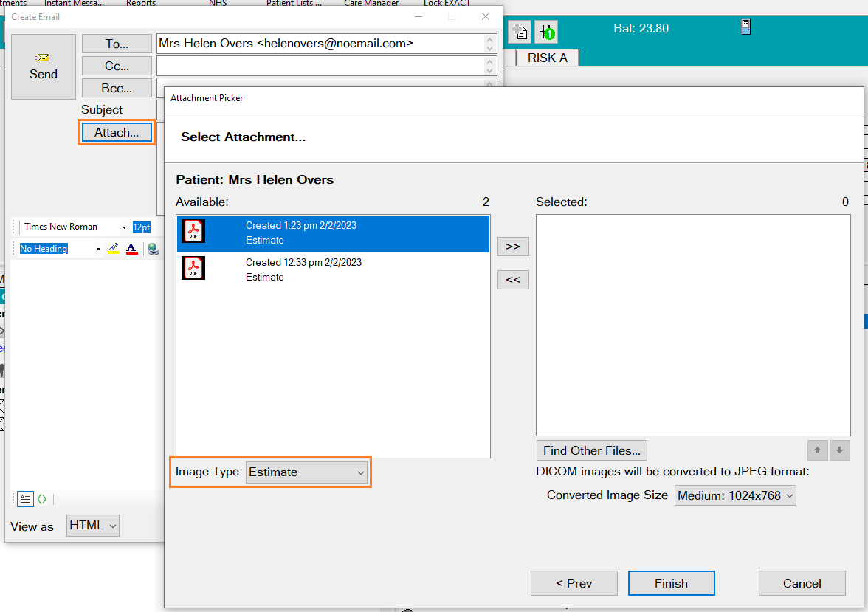Switch to the HTML source view icon

point(42,499)
